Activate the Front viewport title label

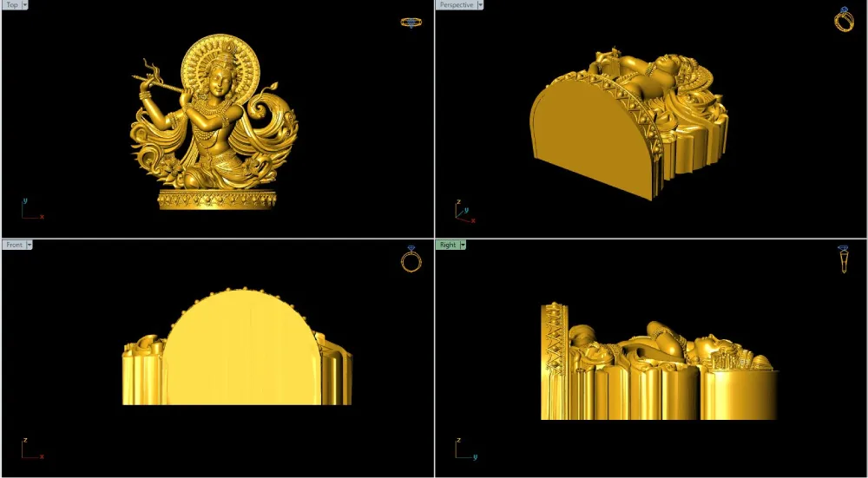tap(15, 245)
